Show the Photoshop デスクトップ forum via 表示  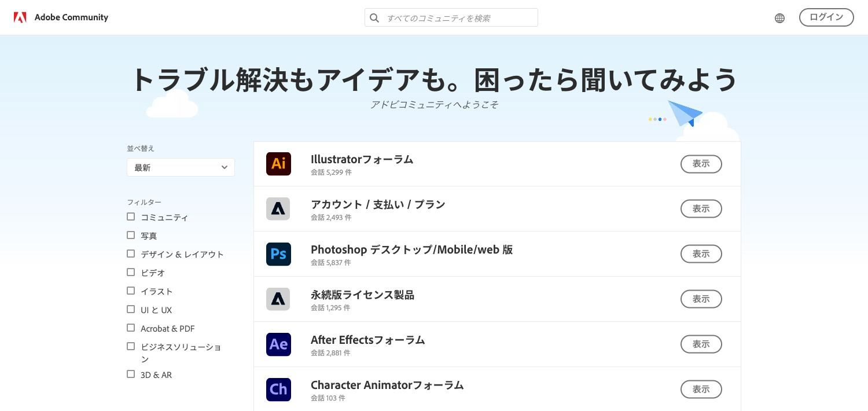[701, 254]
